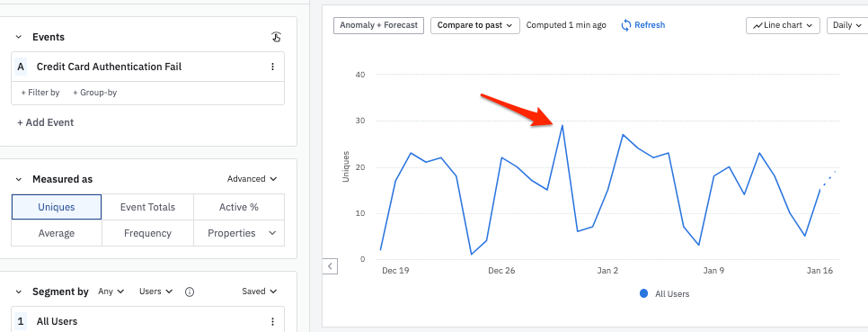This screenshot has width=868, height=332.
Task: Open the Compare to past dropdown
Action: coord(475,25)
